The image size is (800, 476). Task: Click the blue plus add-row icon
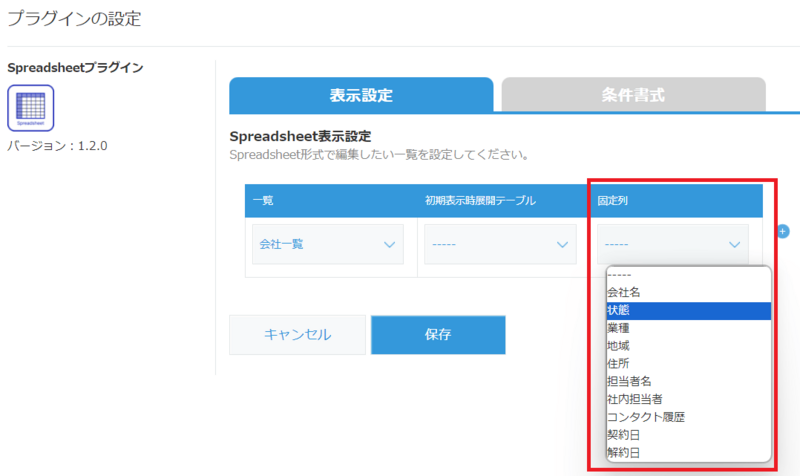point(783,231)
